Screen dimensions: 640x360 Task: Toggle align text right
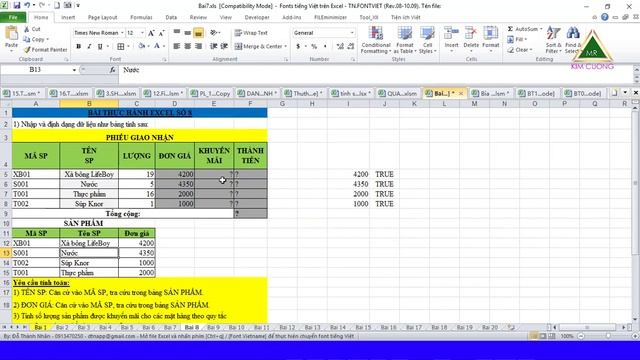pyautogui.click(x=198, y=47)
